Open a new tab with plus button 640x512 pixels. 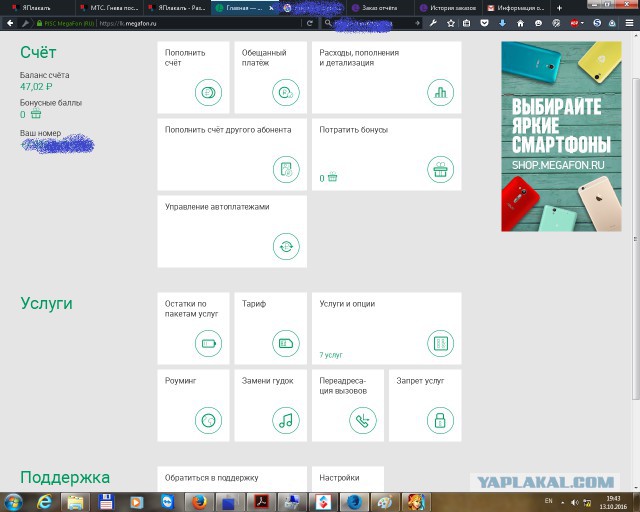point(559,8)
